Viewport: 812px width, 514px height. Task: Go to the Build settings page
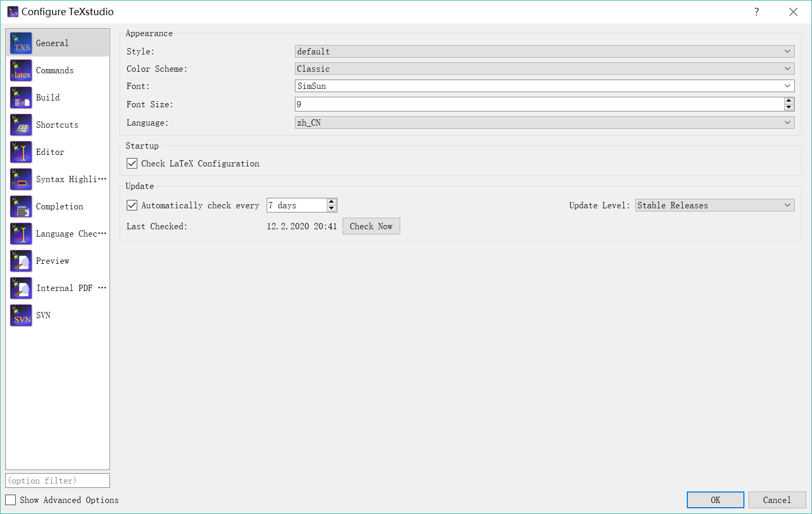pos(48,97)
